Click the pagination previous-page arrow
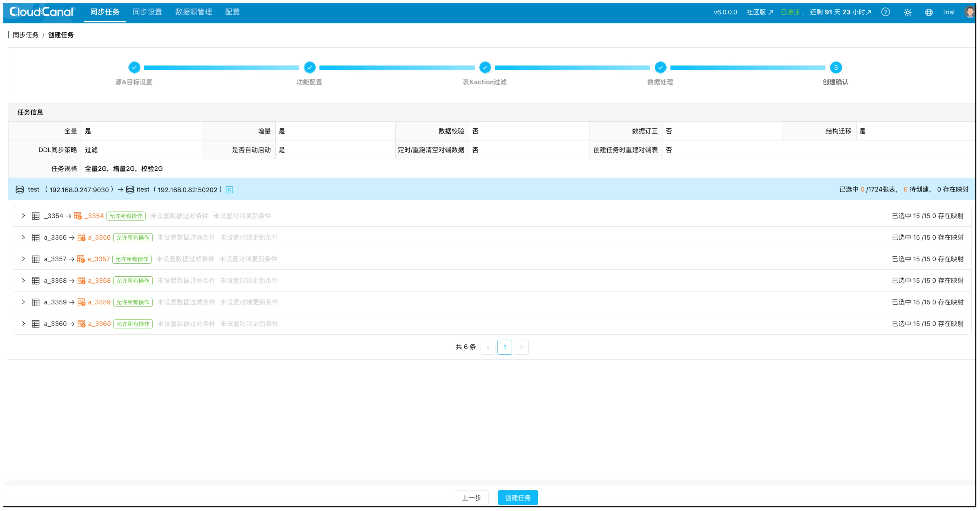The width and height of the screenshot is (980, 511). [488, 347]
